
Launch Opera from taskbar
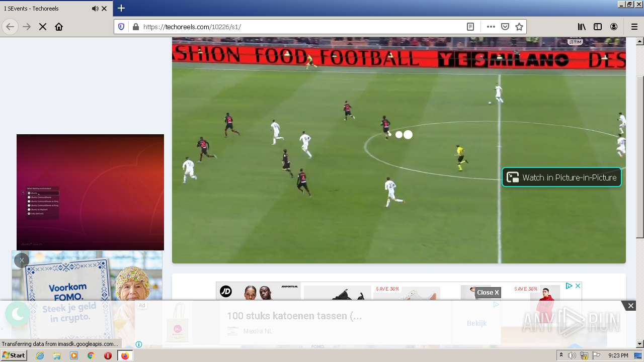point(108,355)
